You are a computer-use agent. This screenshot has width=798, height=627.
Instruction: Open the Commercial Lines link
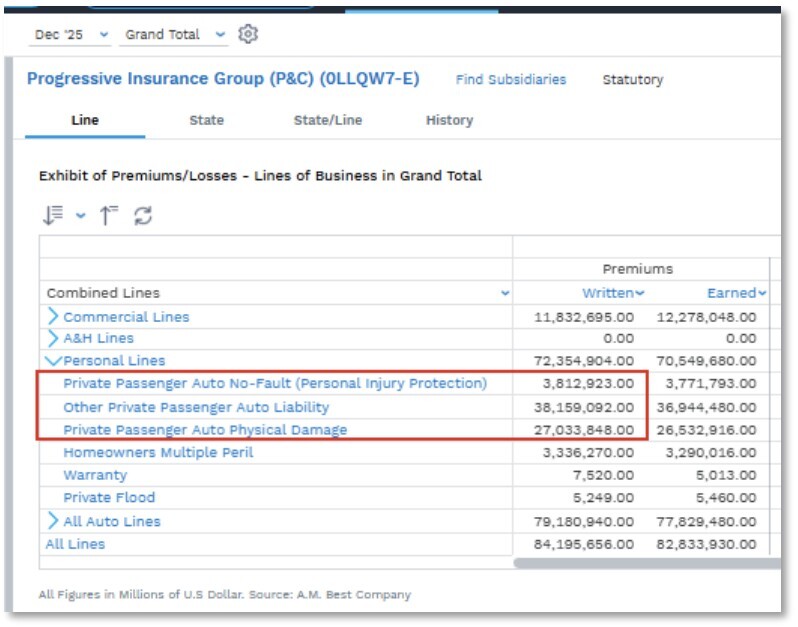(126, 317)
